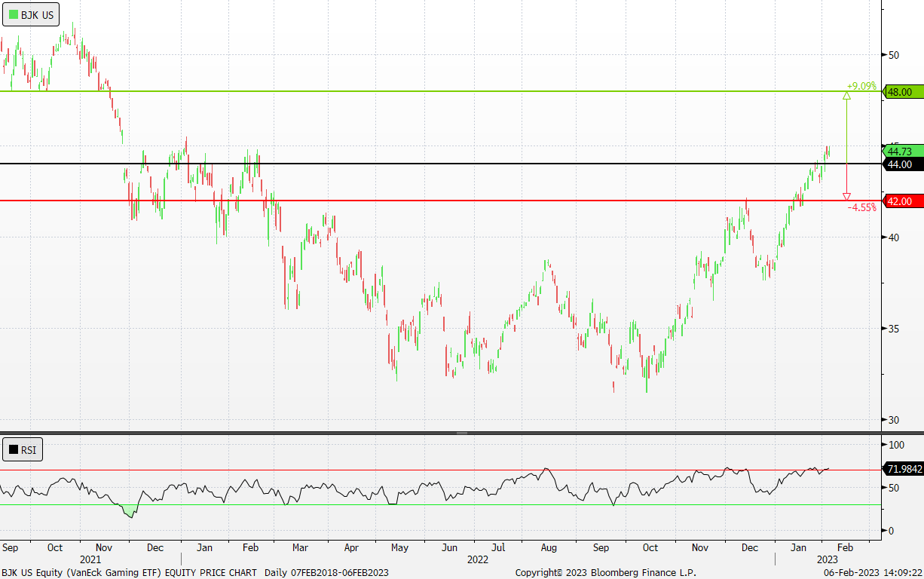Click the black RSI legend swatch
The width and height of the screenshot is (924, 579).
(x=14, y=451)
